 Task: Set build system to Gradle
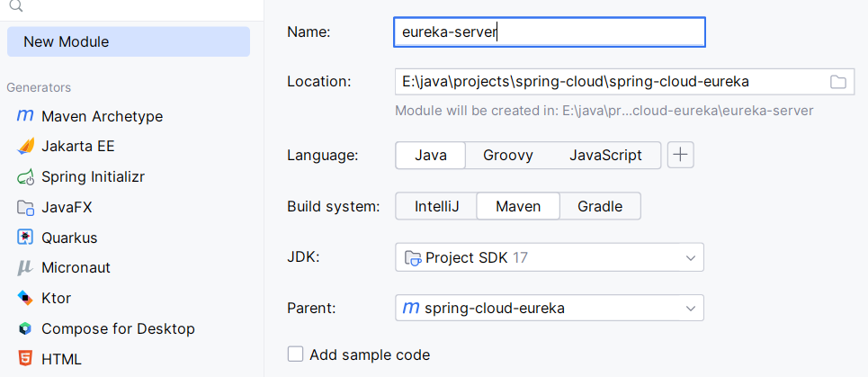pos(599,206)
